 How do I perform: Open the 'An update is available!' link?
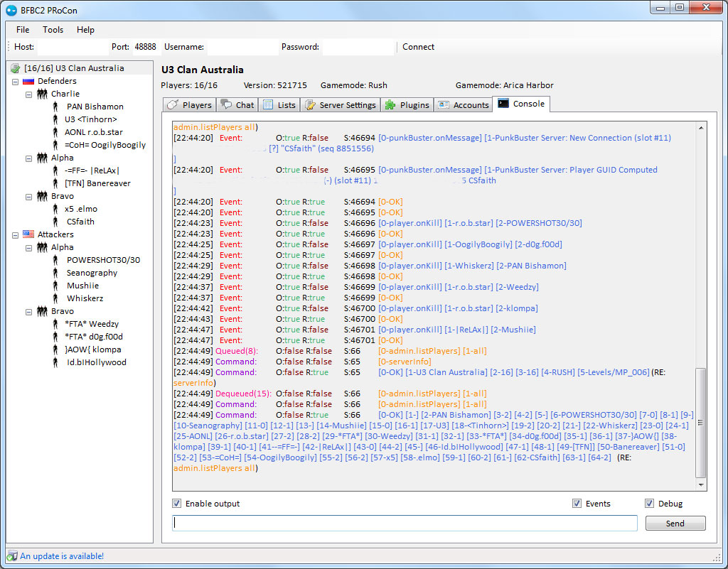pos(62,556)
